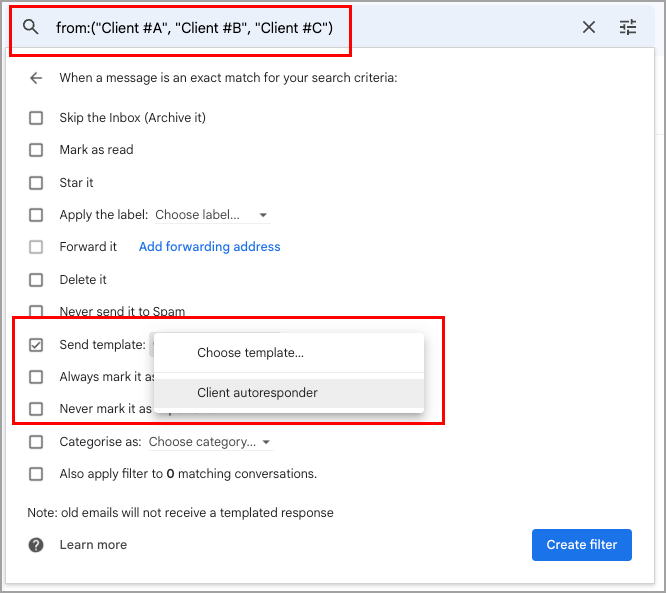Viewport: 666px width, 593px height.
Task: Enable the Delete it checkbox
Action: tap(36, 280)
